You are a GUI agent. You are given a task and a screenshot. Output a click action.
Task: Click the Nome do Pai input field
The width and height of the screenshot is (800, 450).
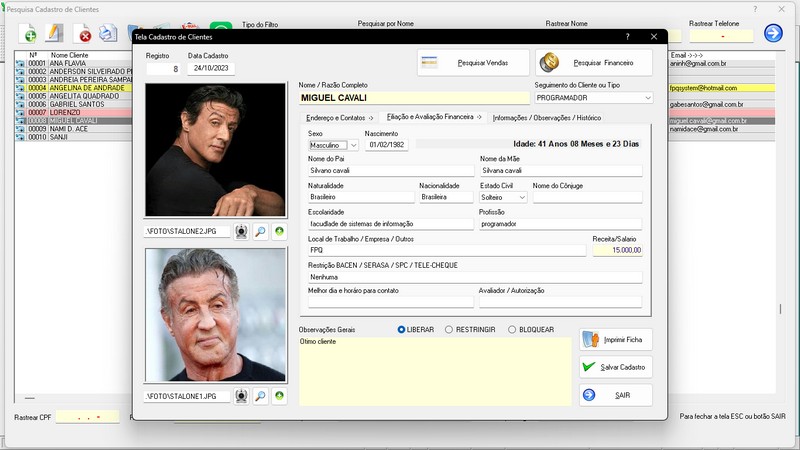coord(390,170)
